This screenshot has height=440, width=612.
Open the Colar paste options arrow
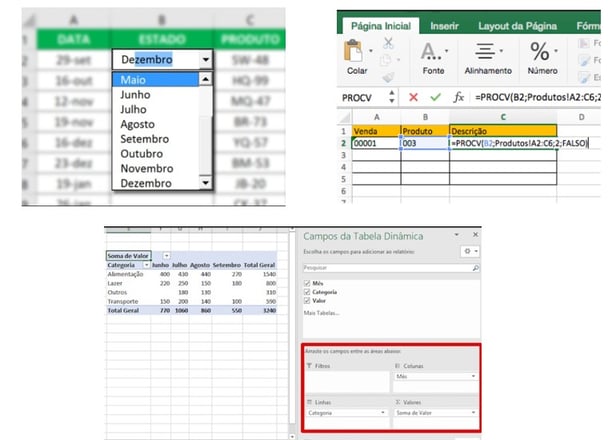[x=371, y=51]
